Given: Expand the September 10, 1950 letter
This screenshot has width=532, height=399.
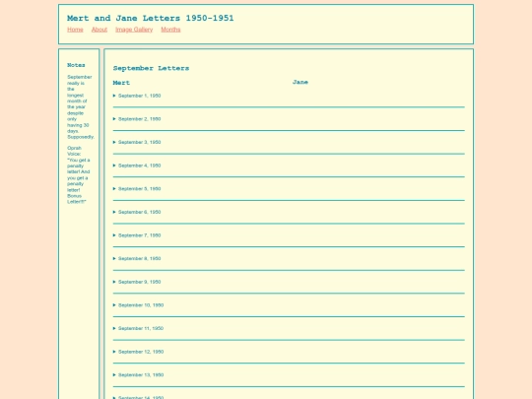Looking at the screenshot, I should pyautogui.click(x=138, y=305).
